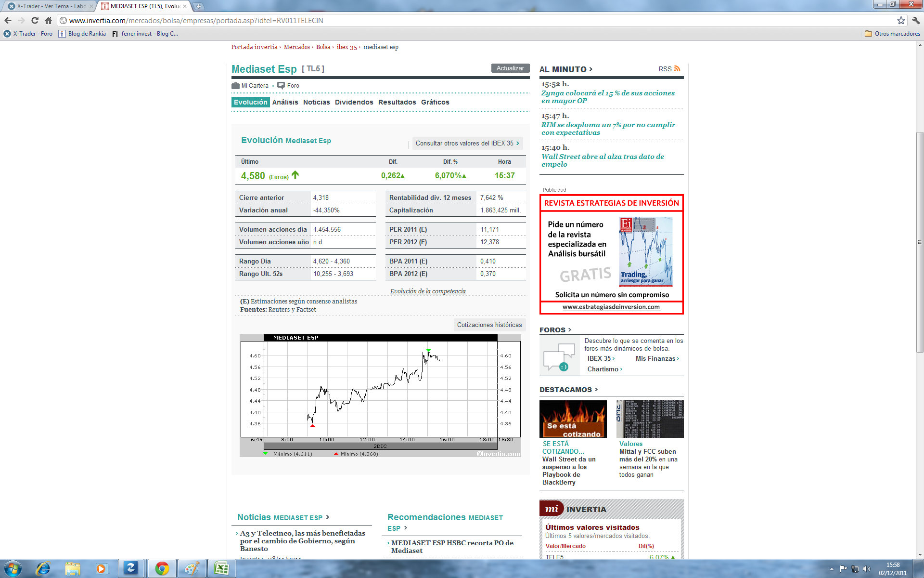Open Mi Cartera briefcase icon

click(x=235, y=86)
